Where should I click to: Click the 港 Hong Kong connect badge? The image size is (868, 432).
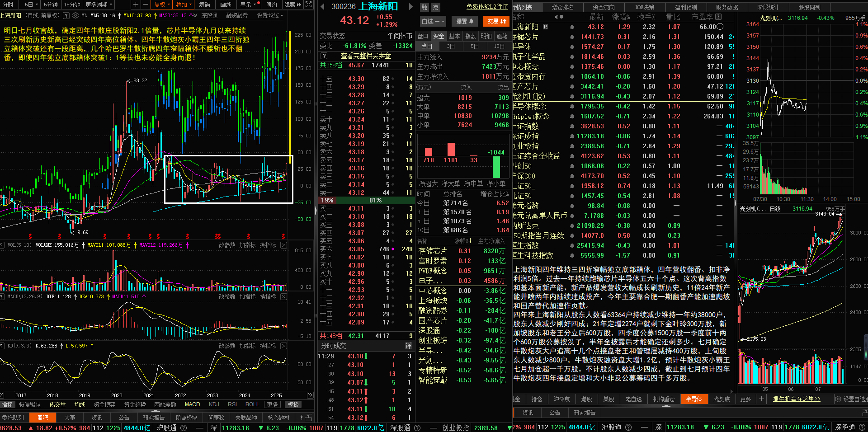[x=435, y=7]
